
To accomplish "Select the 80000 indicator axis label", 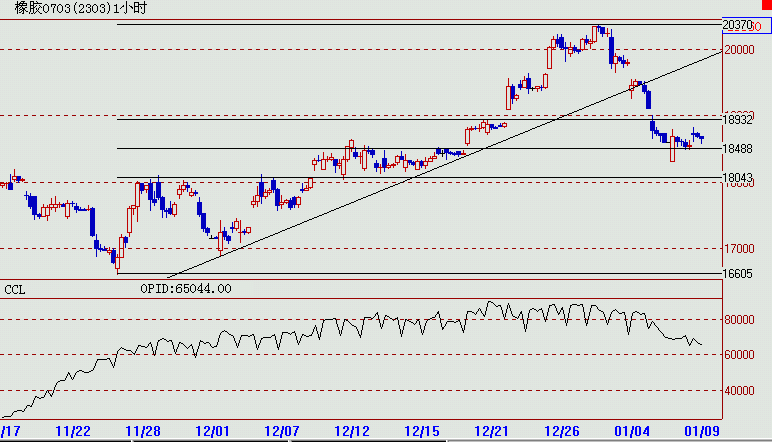I will [x=738, y=320].
